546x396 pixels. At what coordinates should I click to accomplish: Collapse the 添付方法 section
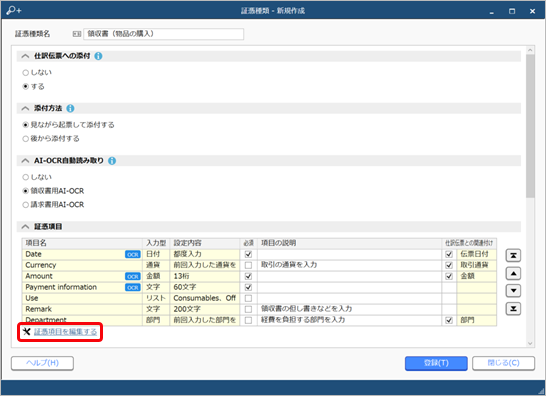pos(25,108)
